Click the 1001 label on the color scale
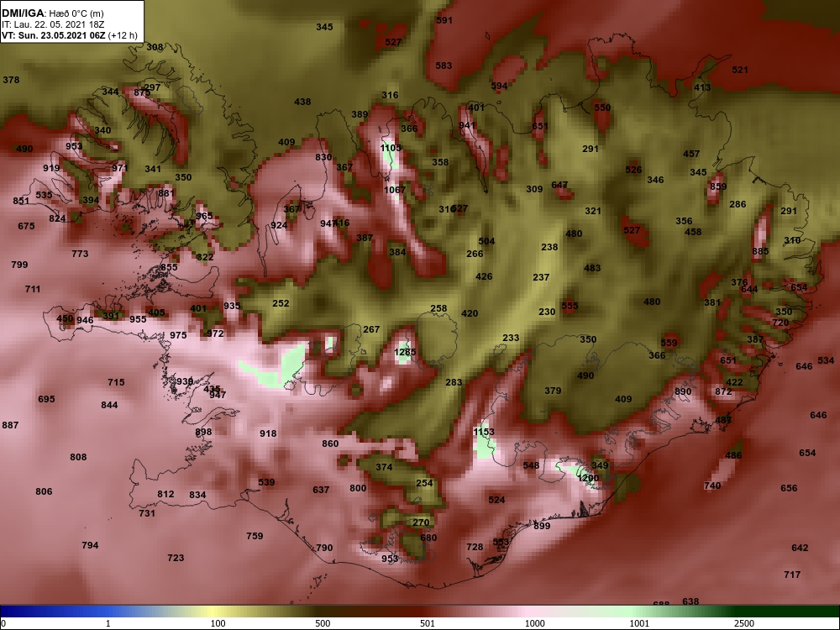Image resolution: width=840 pixels, height=630 pixels. (x=639, y=623)
